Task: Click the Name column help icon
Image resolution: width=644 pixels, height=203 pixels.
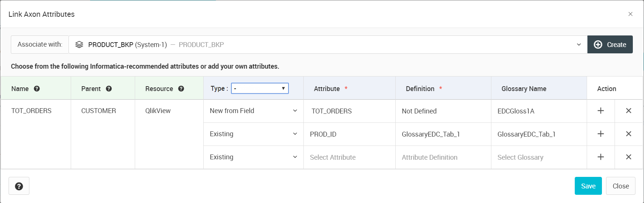Action: click(37, 89)
